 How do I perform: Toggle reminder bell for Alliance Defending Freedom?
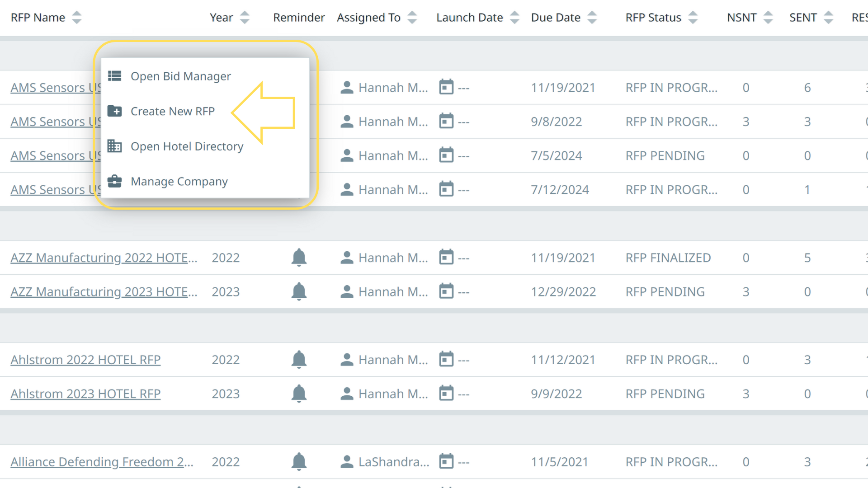[x=299, y=462]
